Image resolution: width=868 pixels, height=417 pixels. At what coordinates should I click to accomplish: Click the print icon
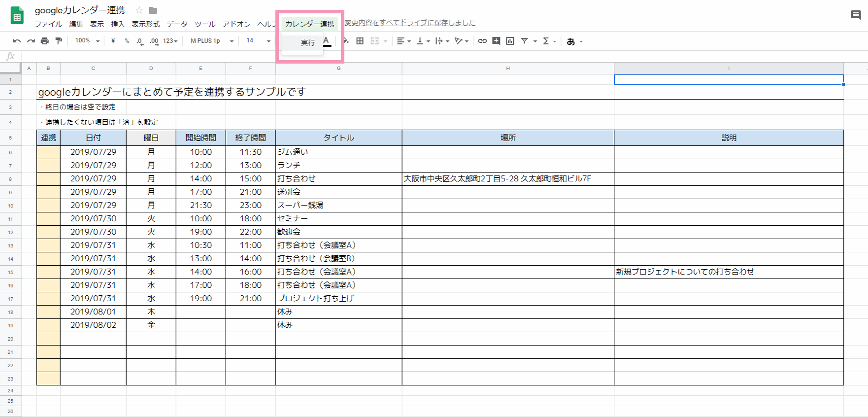tap(45, 41)
